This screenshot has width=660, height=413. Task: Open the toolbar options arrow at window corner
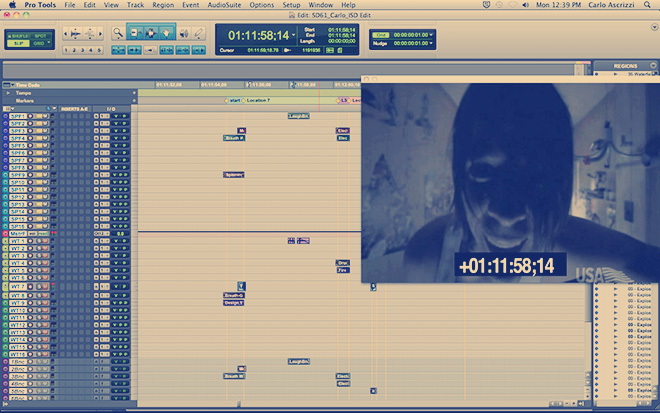[x=655, y=27]
